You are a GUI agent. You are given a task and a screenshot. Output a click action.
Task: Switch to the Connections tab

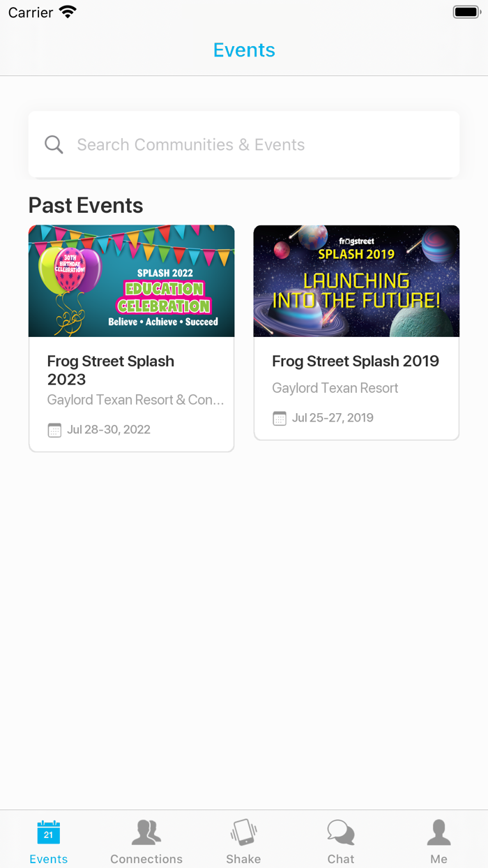click(x=146, y=839)
